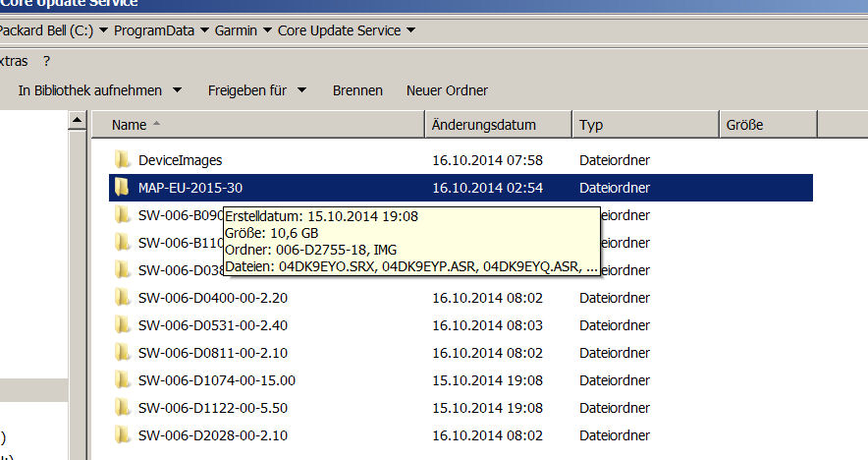Click date '16.10.2014 07:58' of DeviceImages

coord(488,160)
